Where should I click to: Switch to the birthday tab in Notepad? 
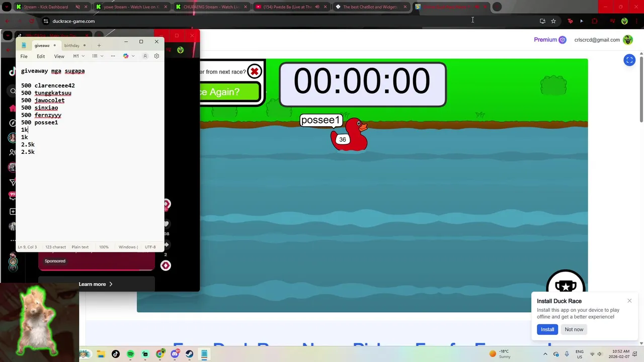[x=72, y=46]
